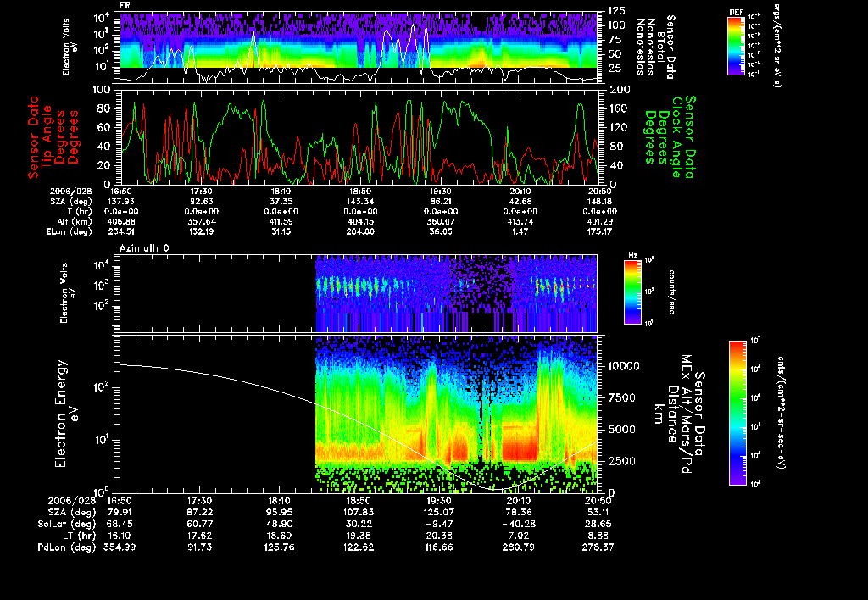Screen dimensions: 868x600
Task: Select the 'ELon (deg)' row header
Action: point(70,231)
